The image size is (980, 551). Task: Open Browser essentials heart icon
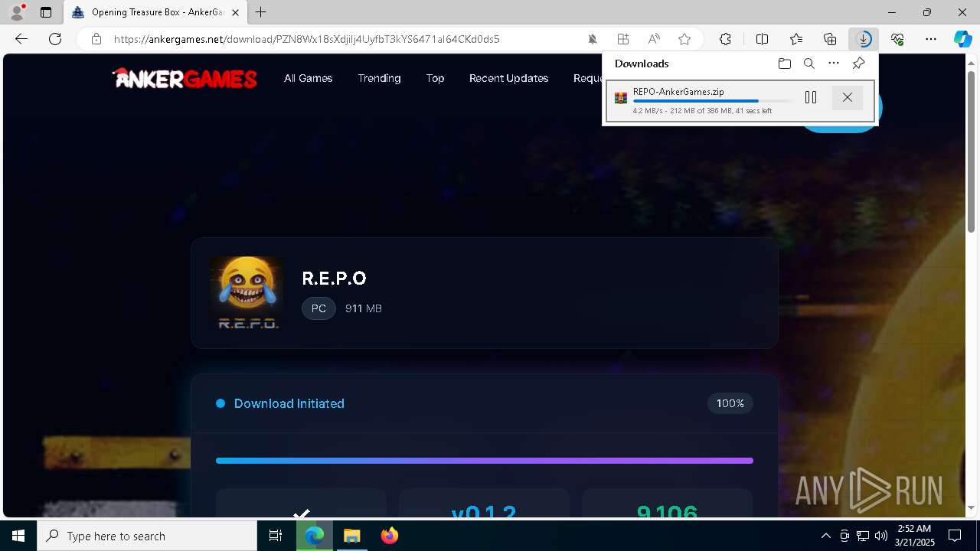click(x=897, y=39)
